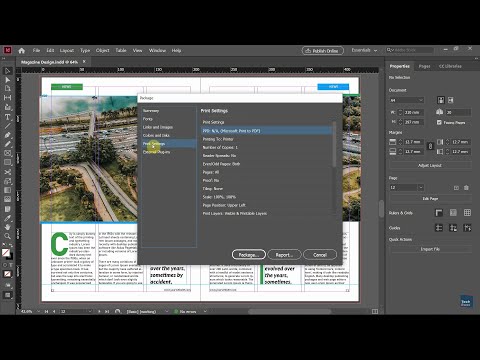Go to the next page arrow in status bar

(x=99, y=311)
